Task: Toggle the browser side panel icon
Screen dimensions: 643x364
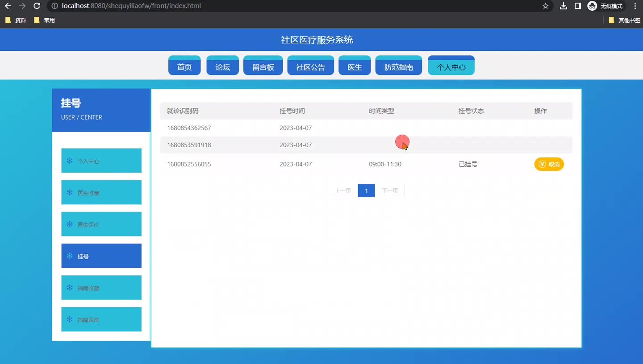Action: (578, 6)
